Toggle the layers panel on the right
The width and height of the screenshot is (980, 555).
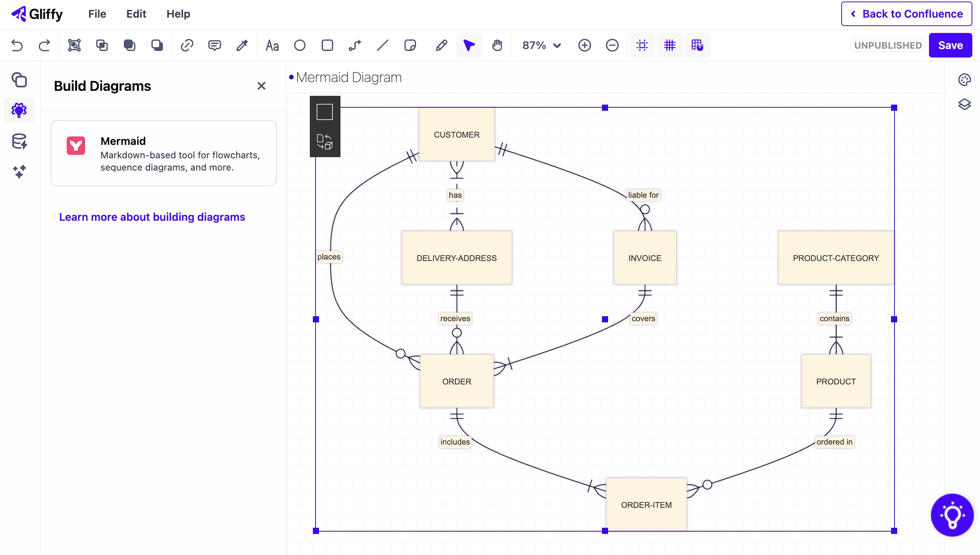[x=965, y=104]
